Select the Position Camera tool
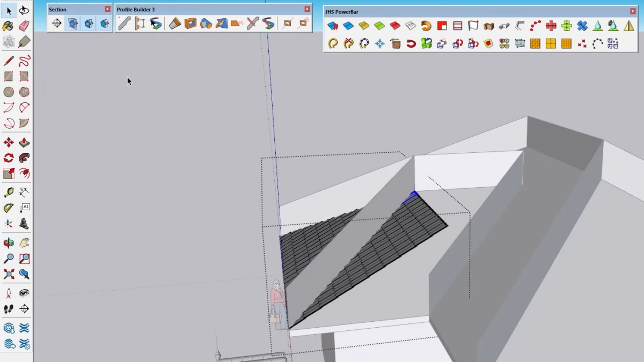 [9, 293]
